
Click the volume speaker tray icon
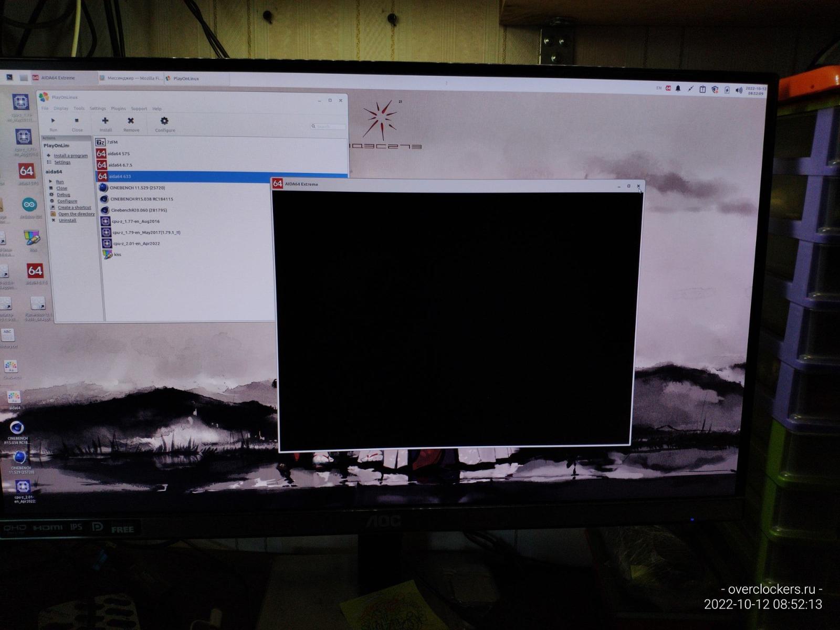739,90
